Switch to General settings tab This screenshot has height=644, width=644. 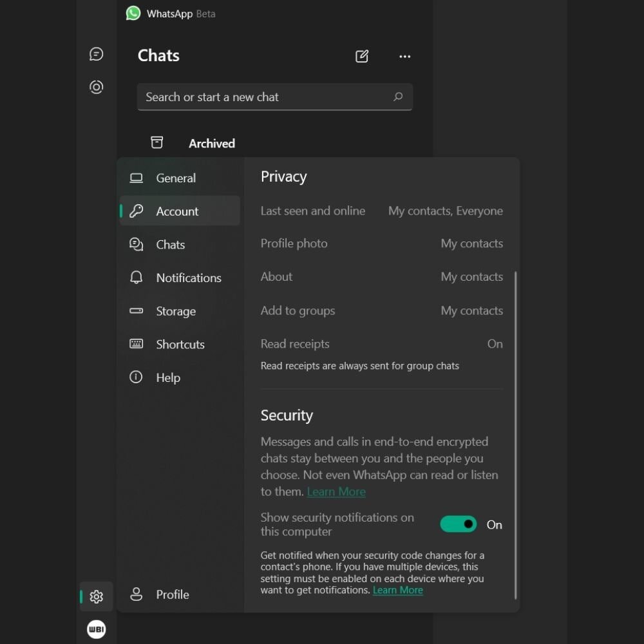click(176, 178)
